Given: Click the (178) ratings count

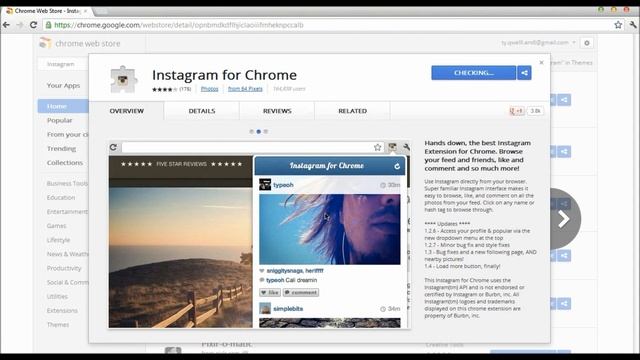Looking at the screenshot, I should (x=185, y=89).
